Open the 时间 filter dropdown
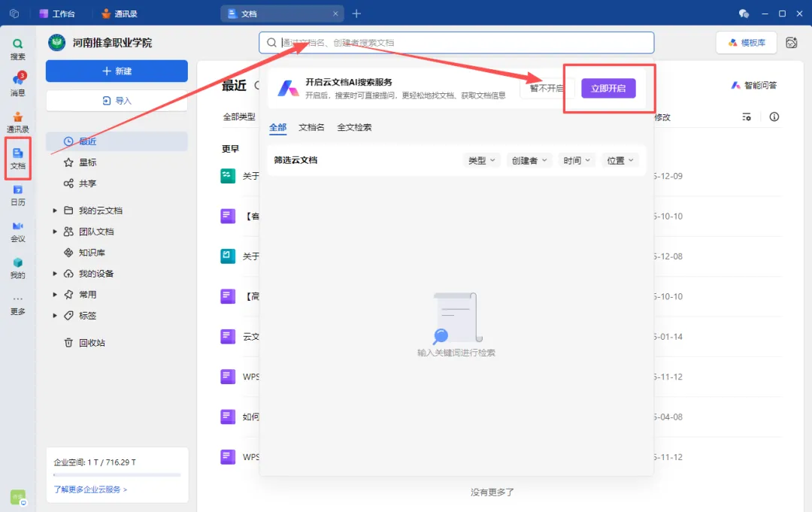The image size is (812, 512). [577, 160]
